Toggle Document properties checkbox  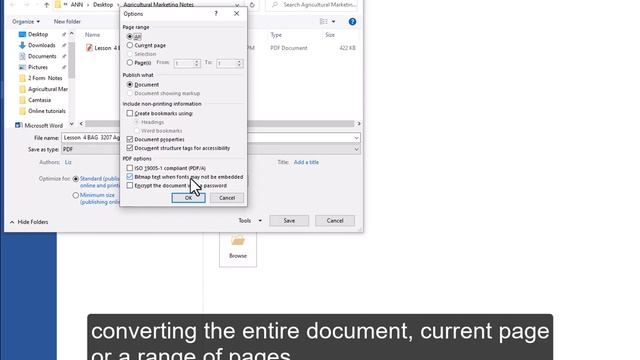tap(130, 139)
